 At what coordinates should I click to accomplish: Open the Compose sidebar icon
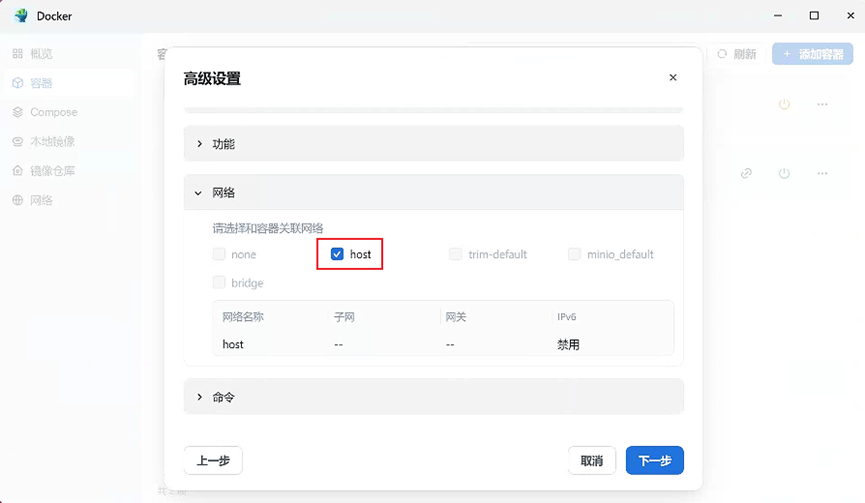(18, 112)
